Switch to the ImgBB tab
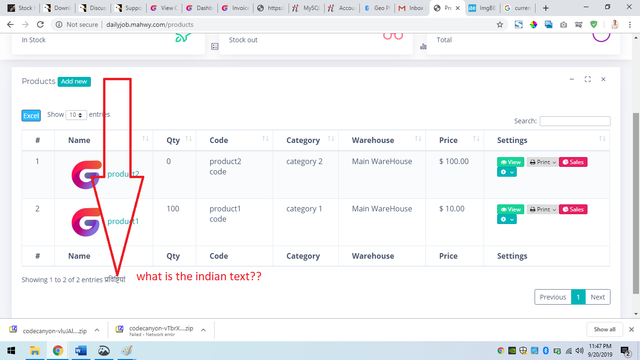The height and width of the screenshot is (360, 640). [482, 8]
